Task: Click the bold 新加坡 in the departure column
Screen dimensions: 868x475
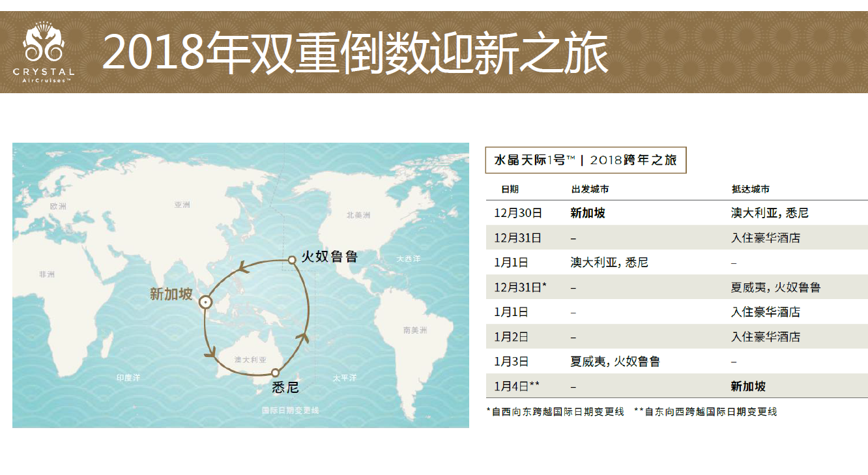Action: pyautogui.click(x=587, y=213)
